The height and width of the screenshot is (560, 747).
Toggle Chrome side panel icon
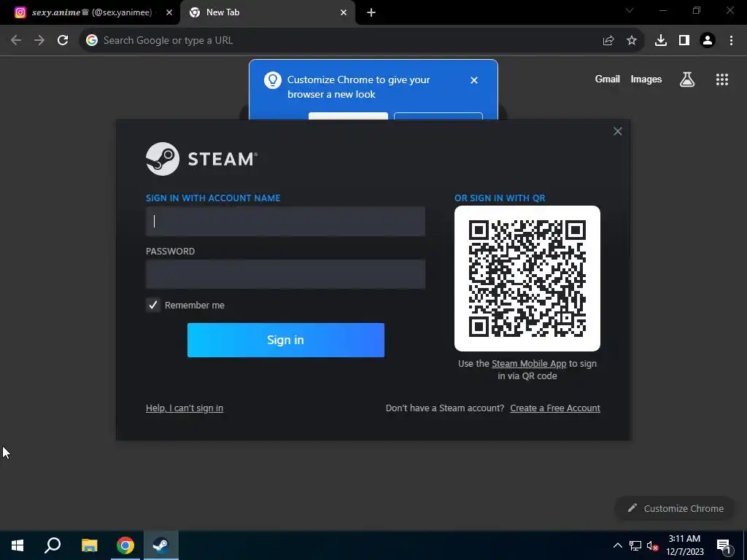(x=684, y=41)
